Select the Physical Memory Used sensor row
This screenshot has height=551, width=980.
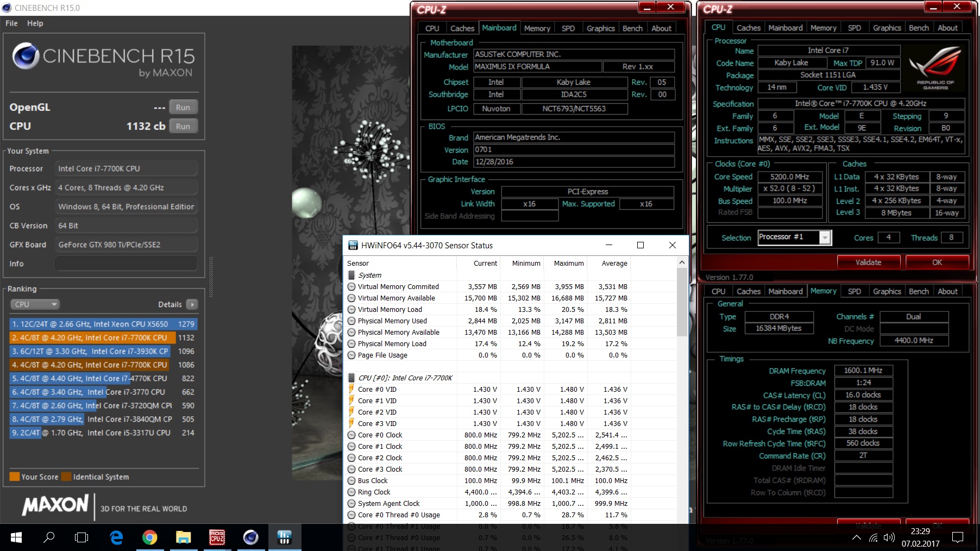coord(488,321)
